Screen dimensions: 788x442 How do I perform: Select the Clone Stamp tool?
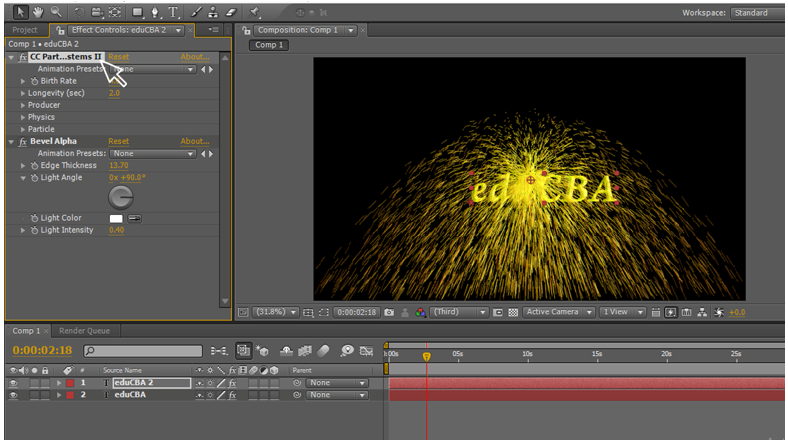pyautogui.click(x=213, y=12)
